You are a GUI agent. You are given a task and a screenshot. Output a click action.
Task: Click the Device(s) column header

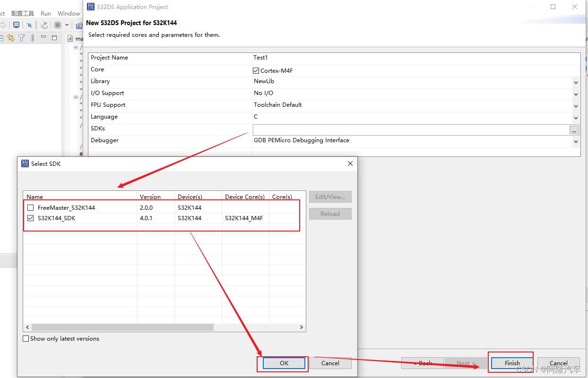[199, 197]
